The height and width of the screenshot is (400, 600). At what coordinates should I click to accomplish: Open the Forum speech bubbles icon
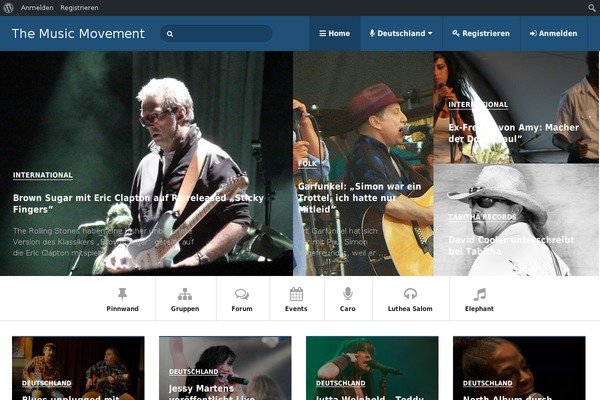[x=242, y=294]
